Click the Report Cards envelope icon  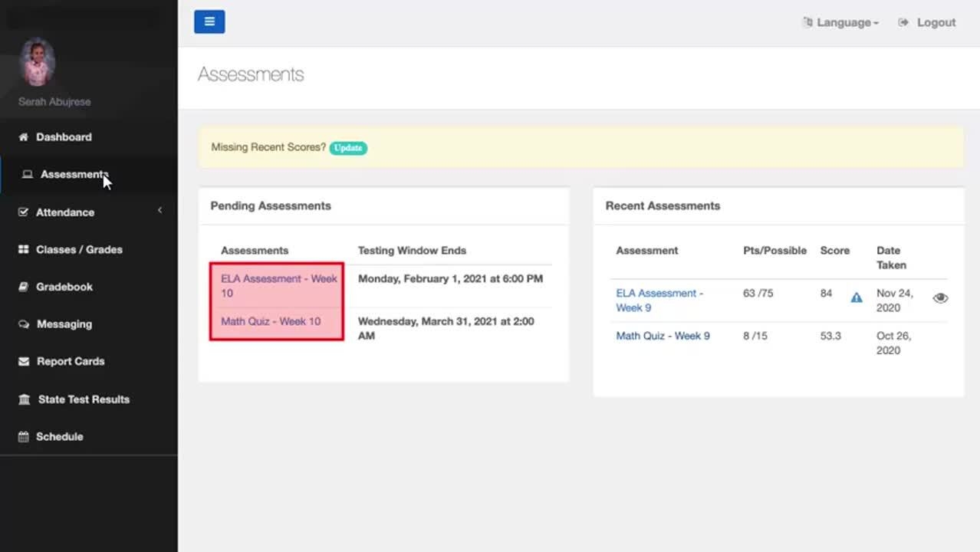pyautogui.click(x=24, y=361)
